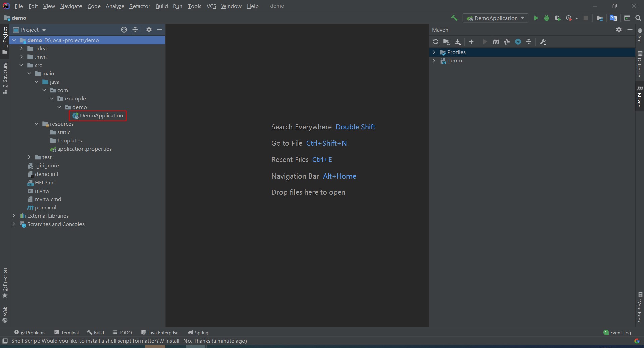Generate sources and update folders Maven icon

[446, 42]
